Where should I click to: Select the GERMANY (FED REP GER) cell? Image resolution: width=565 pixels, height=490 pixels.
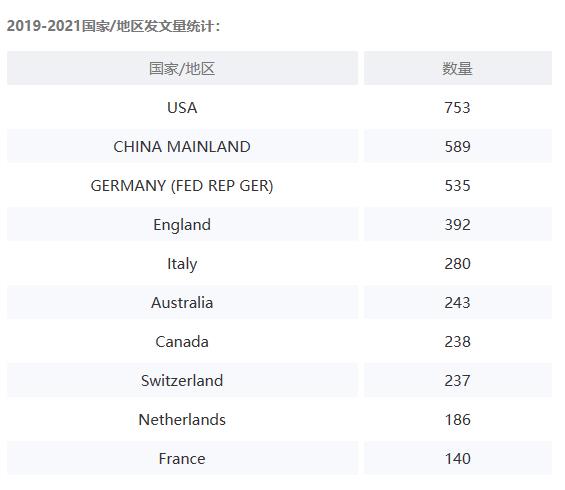(x=182, y=186)
